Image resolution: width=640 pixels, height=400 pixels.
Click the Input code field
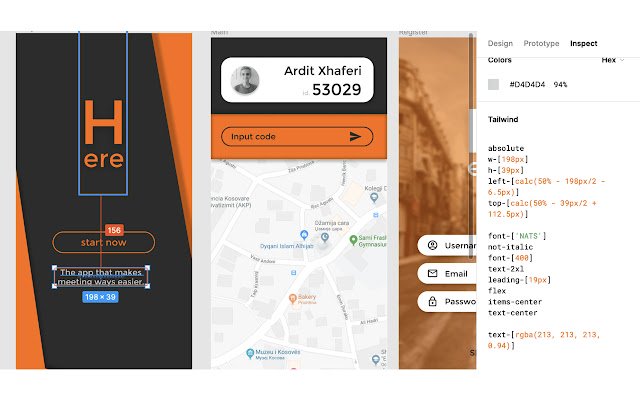(297, 136)
